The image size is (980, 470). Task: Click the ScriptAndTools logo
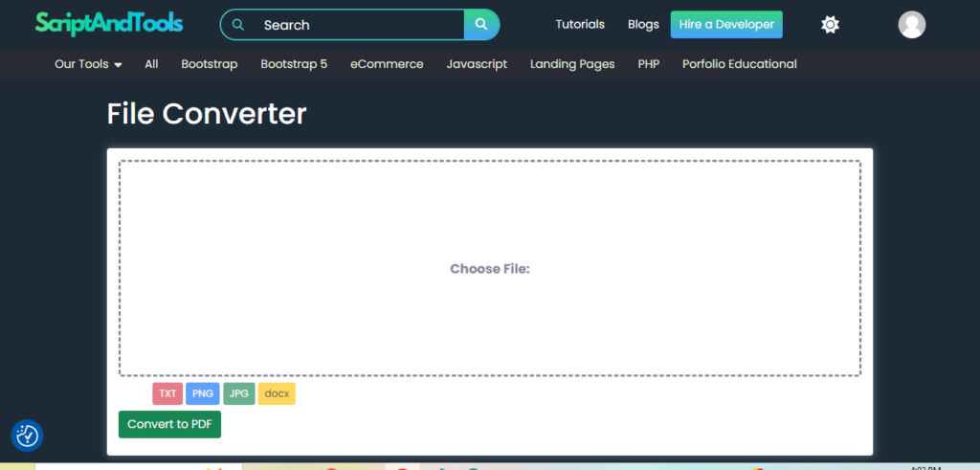(x=109, y=24)
